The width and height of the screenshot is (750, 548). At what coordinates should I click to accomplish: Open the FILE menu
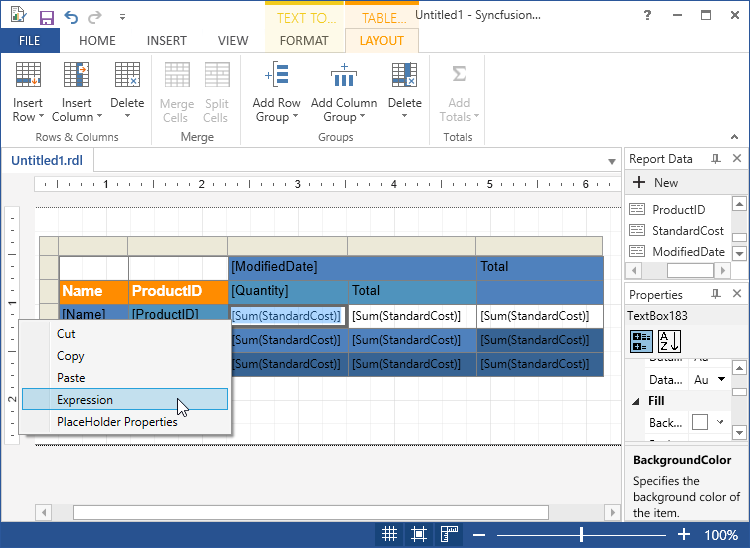point(30,41)
